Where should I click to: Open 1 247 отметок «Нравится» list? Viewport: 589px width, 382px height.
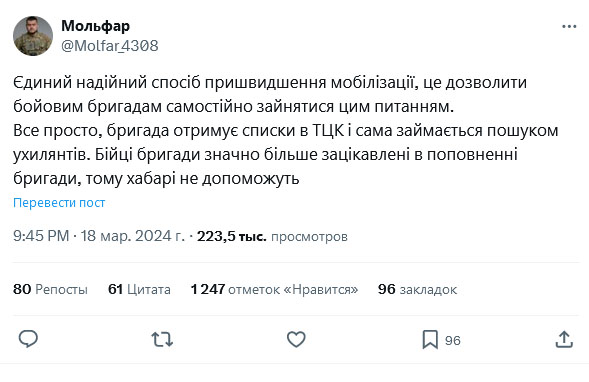(x=274, y=289)
